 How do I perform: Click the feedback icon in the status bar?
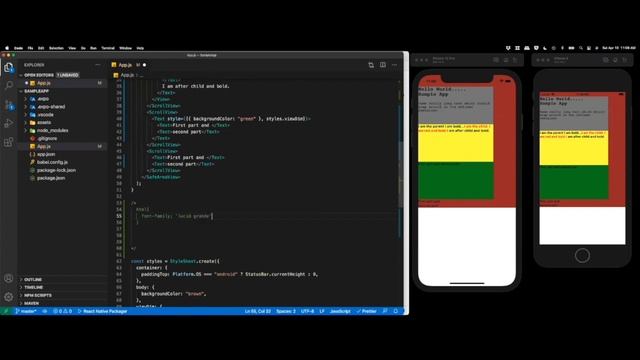(x=384, y=311)
